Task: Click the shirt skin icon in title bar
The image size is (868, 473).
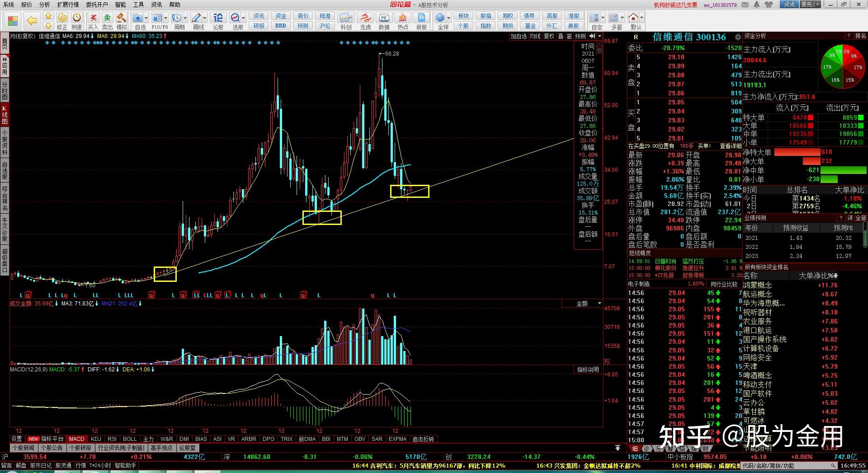Action: [x=769, y=5]
